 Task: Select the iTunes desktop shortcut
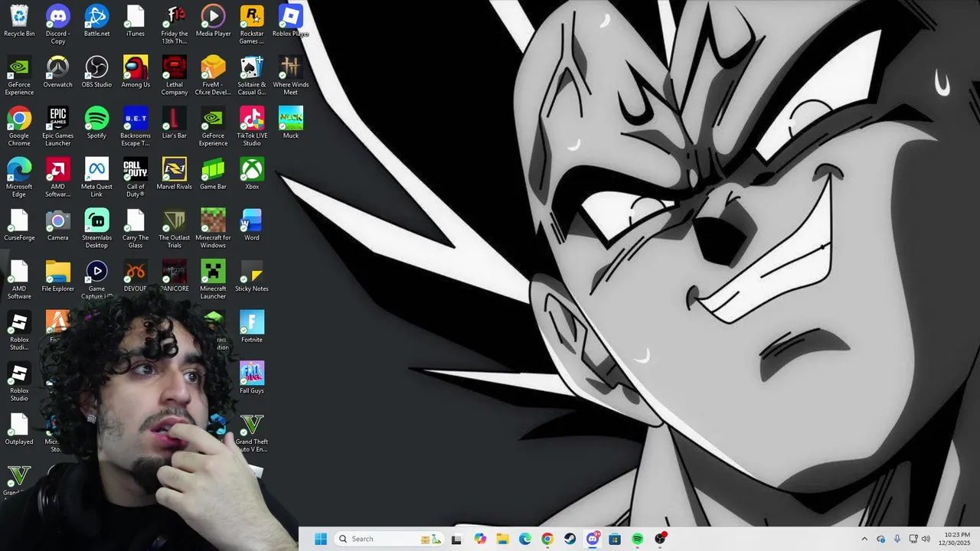point(136,21)
